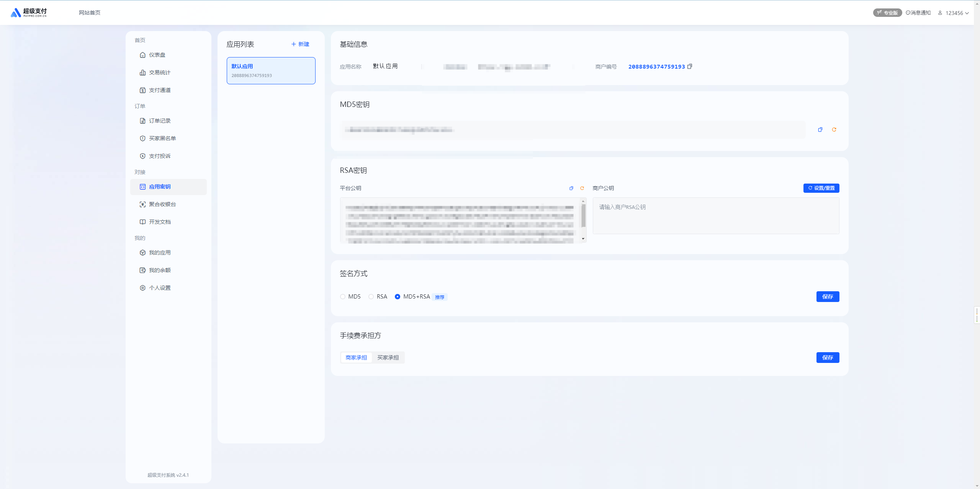
Task: Select RSA signature method
Action: [x=371, y=297]
